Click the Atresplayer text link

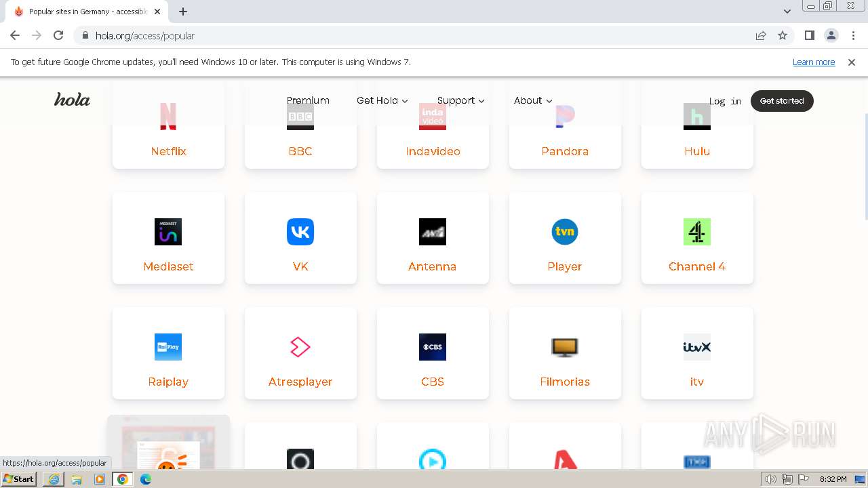(300, 382)
